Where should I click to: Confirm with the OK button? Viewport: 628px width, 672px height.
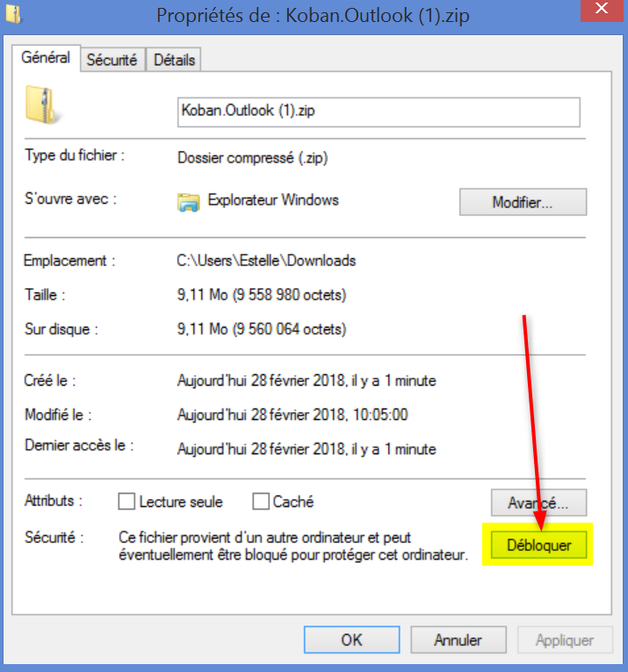pos(351,639)
